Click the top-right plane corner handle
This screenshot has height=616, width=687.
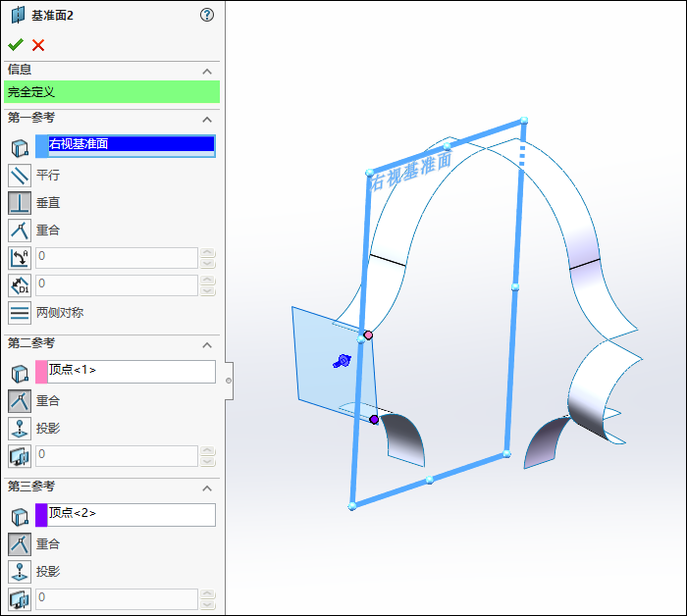tap(524, 121)
